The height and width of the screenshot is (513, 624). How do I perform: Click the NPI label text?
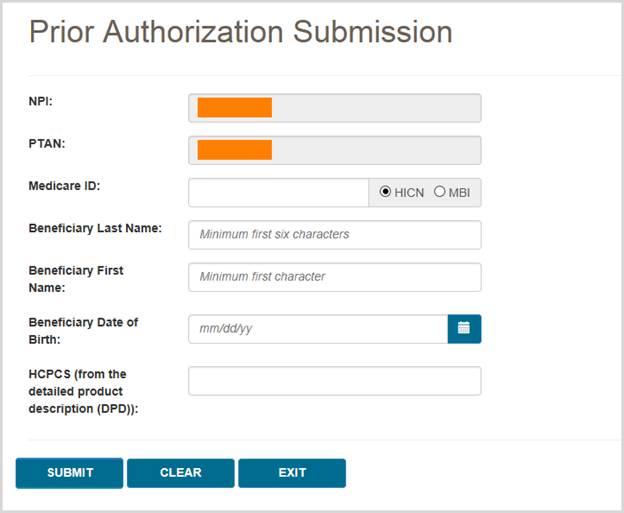41,101
